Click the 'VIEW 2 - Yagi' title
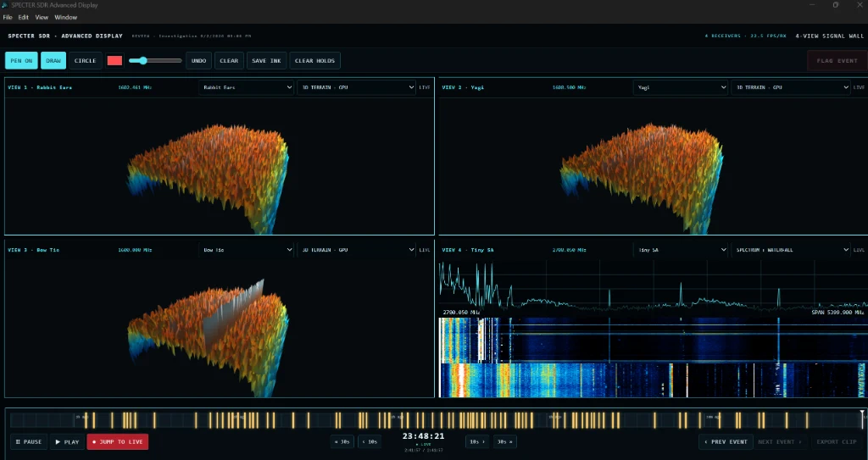868x460 pixels. point(463,87)
